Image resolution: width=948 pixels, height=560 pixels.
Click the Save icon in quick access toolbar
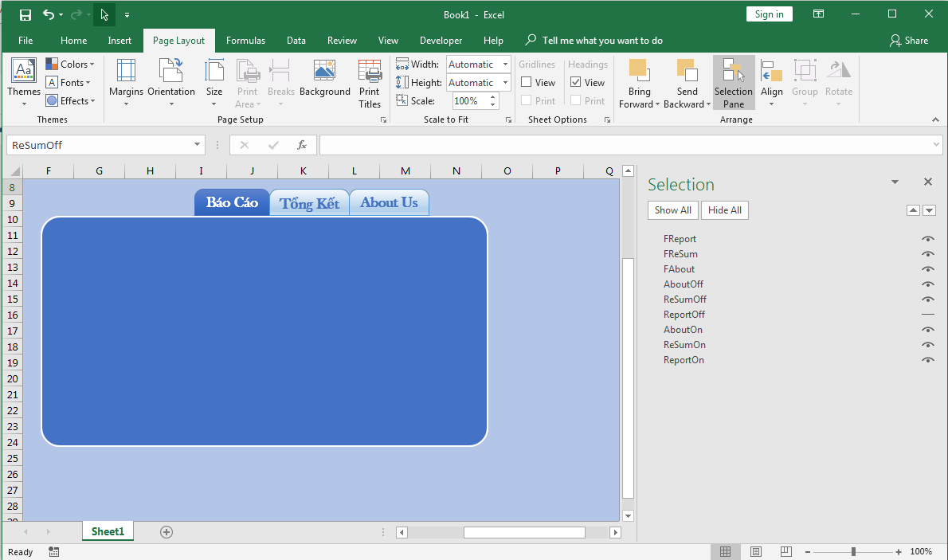25,14
